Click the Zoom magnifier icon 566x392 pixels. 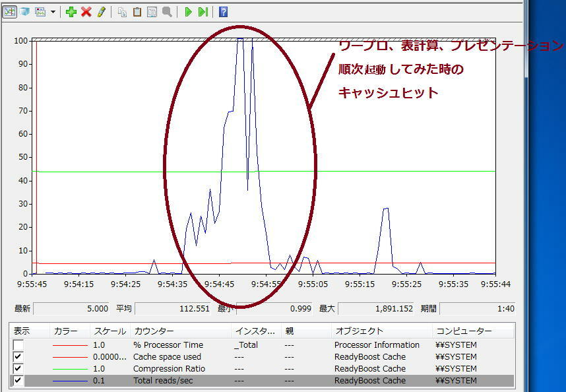coord(167,12)
